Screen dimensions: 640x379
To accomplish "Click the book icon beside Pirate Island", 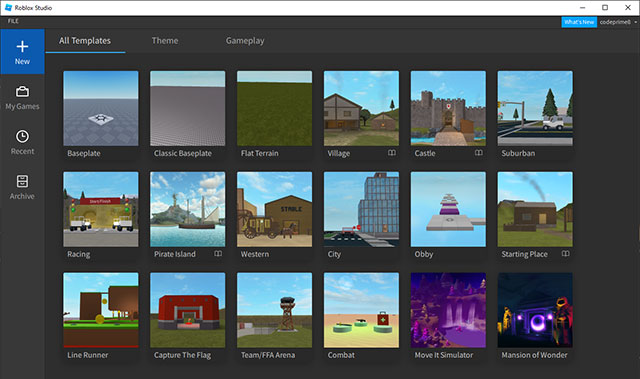I will [x=218, y=253].
